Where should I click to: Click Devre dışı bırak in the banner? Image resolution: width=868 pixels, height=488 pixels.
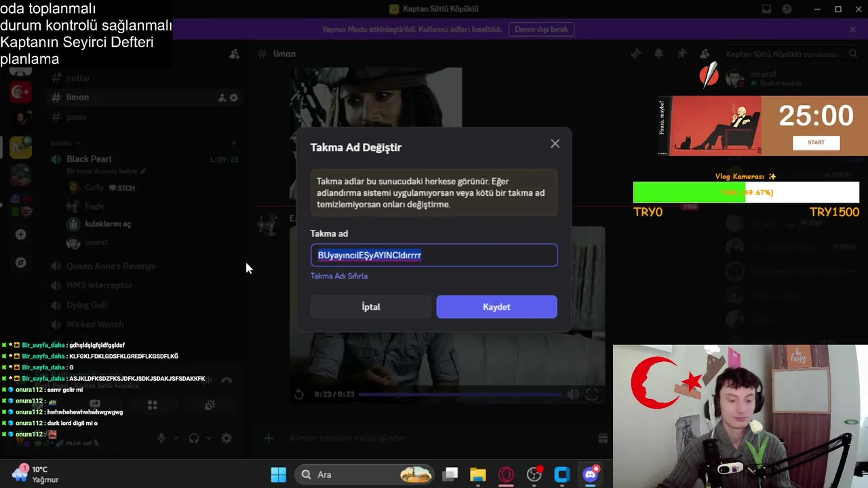coord(541,29)
